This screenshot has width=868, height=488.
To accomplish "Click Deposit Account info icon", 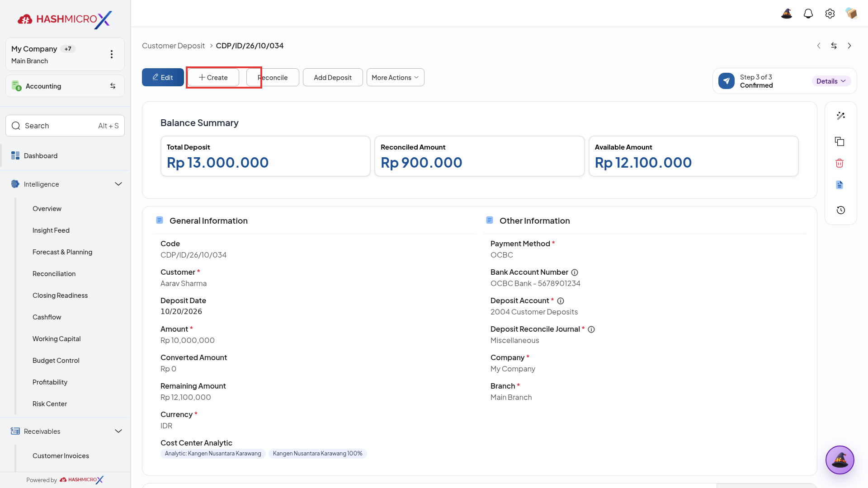I will 561,301.
